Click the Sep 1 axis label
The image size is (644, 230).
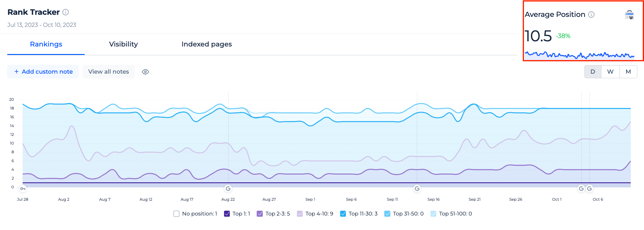point(310,200)
